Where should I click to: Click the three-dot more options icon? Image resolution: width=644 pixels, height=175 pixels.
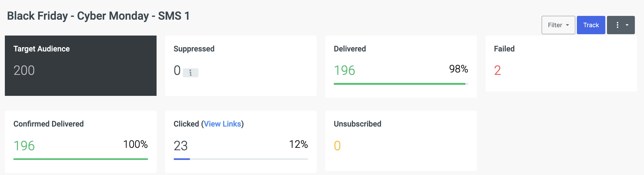click(617, 25)
